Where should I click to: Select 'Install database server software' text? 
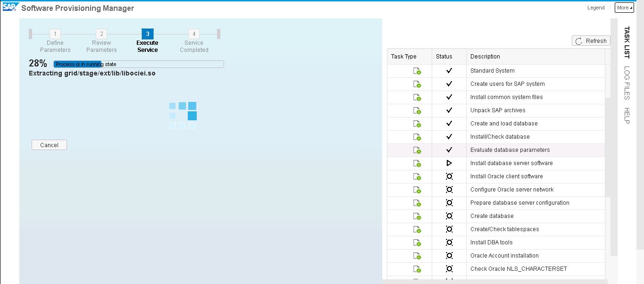tap(511, 163)
